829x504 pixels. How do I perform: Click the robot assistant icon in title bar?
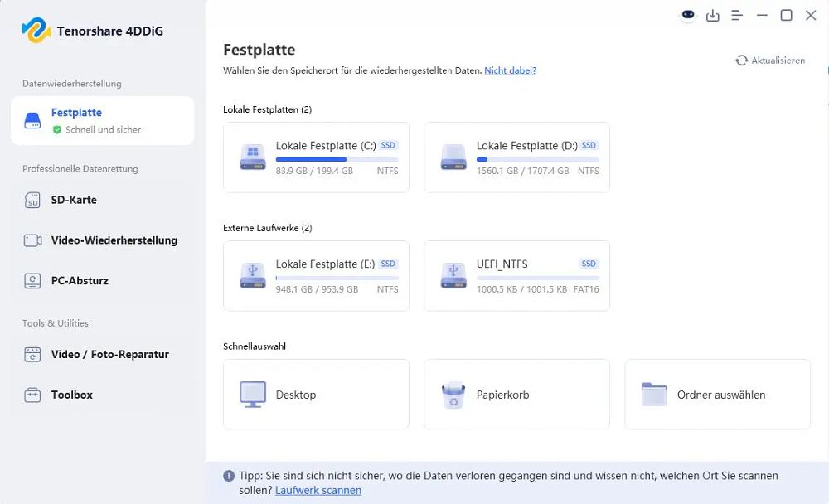point(687,16)
